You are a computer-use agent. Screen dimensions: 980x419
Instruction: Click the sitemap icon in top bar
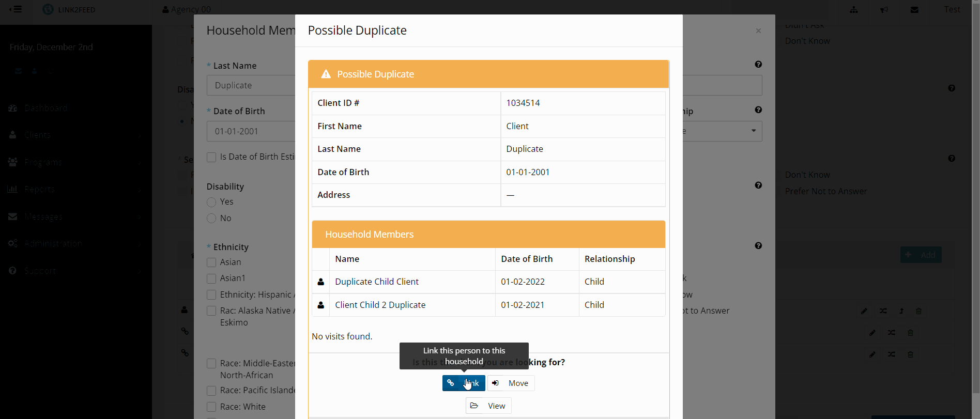click(x=854, y=9)
